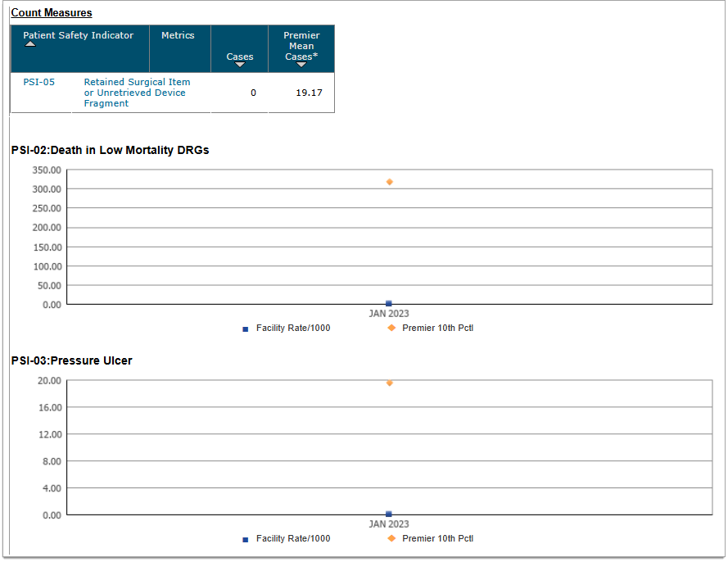The image size is (728, 562).
Task: Click JAN 2023 axis label in PSI-02 chart
Action: click(389, 314)
